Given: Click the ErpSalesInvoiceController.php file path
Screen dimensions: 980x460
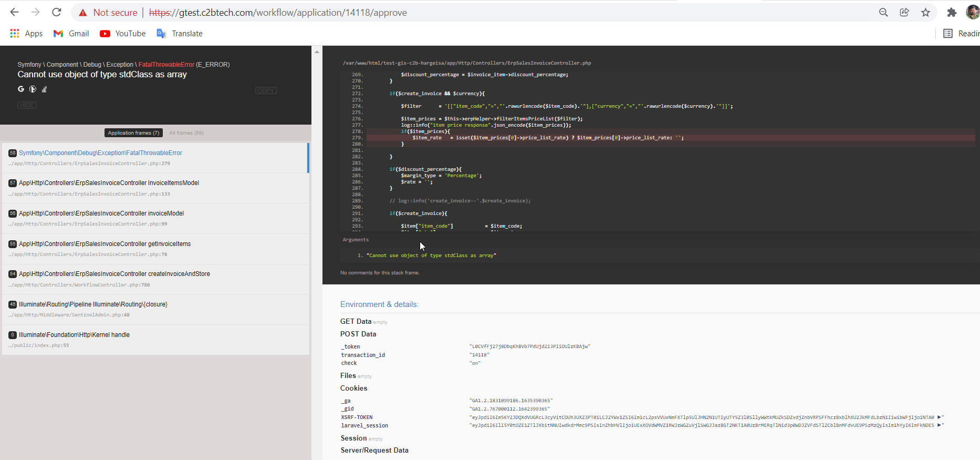Looking at the screenshot, I should tap(467, 63).
